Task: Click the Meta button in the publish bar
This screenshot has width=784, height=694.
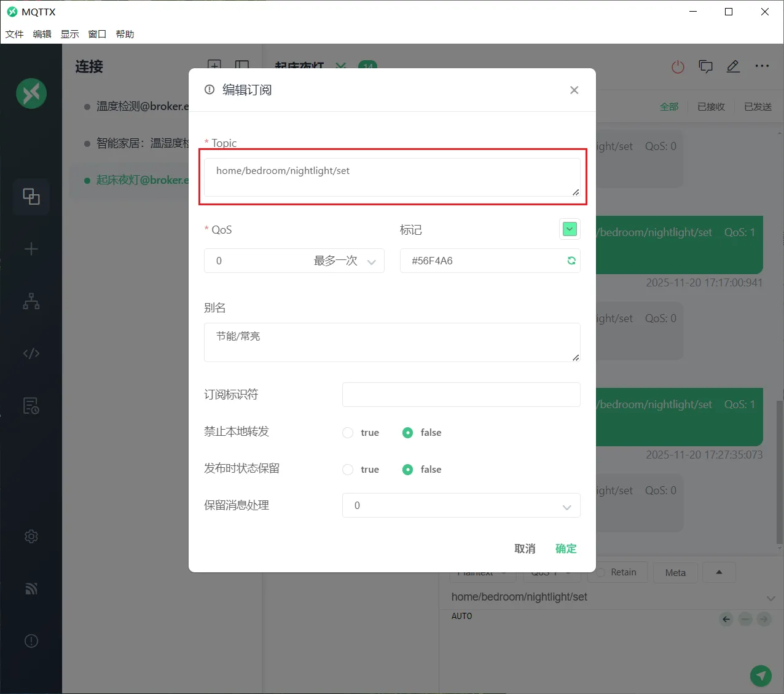Action: pyautogui.click(x=675, y=572)
